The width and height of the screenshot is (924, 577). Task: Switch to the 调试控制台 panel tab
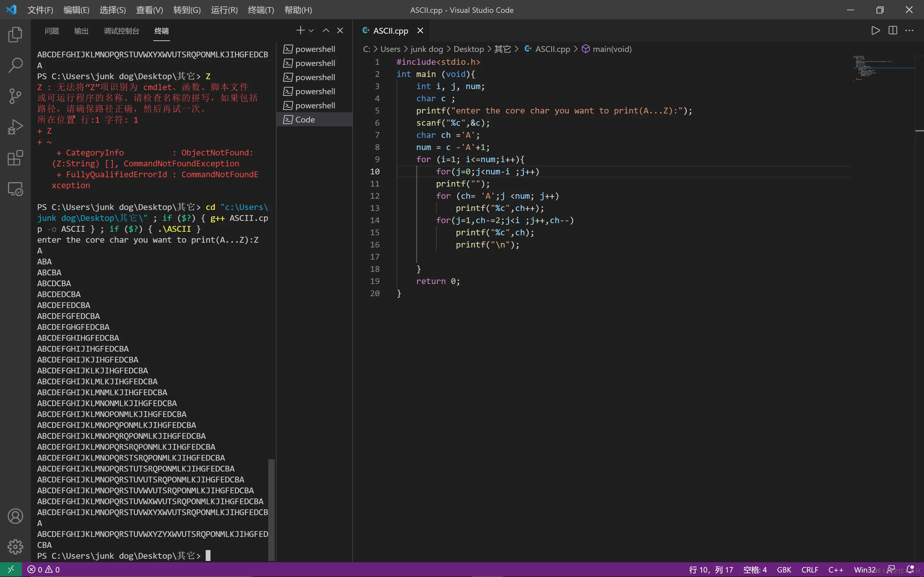point(121,31)
